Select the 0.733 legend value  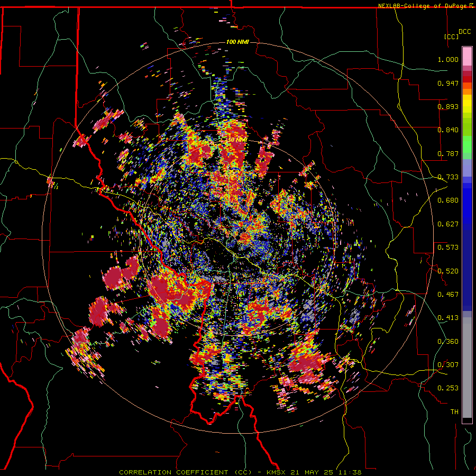pyautogui.click(x=448, y=177)
